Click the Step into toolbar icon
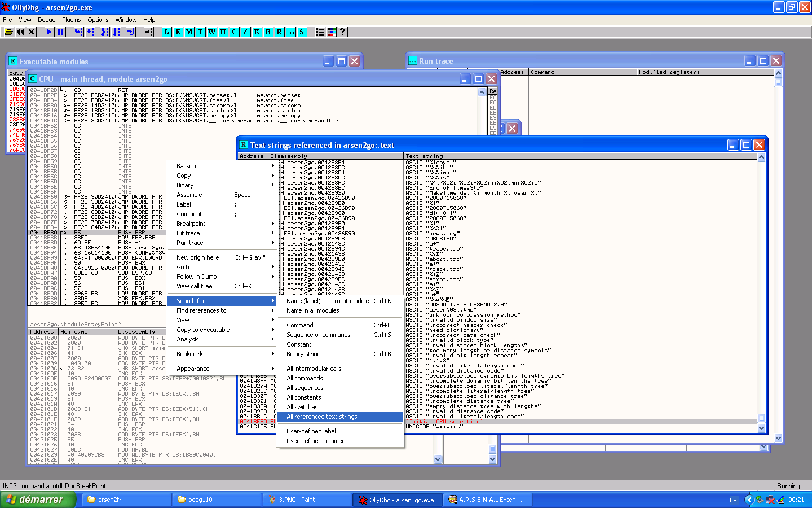812x508 pixels. coord(79,32)
